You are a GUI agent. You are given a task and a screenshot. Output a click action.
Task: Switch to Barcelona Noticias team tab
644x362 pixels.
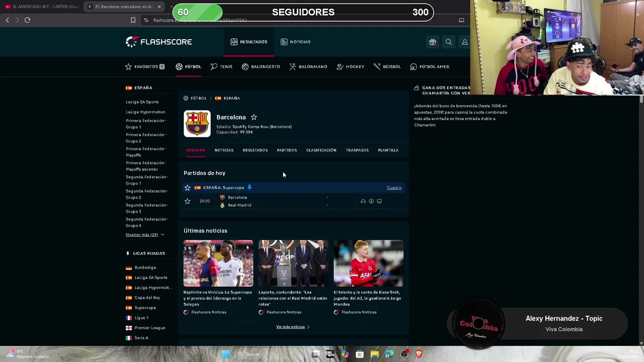point(224,150)
